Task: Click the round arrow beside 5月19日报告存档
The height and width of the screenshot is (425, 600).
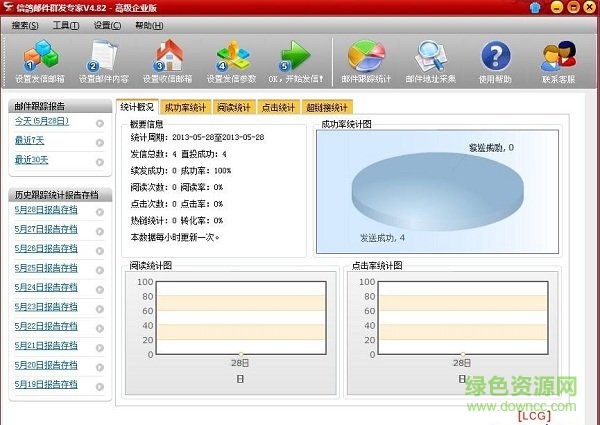Action: (100, 387)
